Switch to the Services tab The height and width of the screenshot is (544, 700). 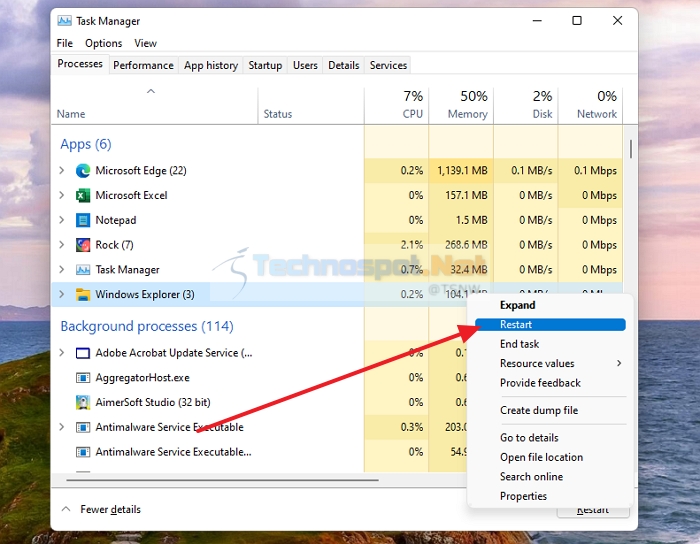pyautogui.click(x=388, y=65)
